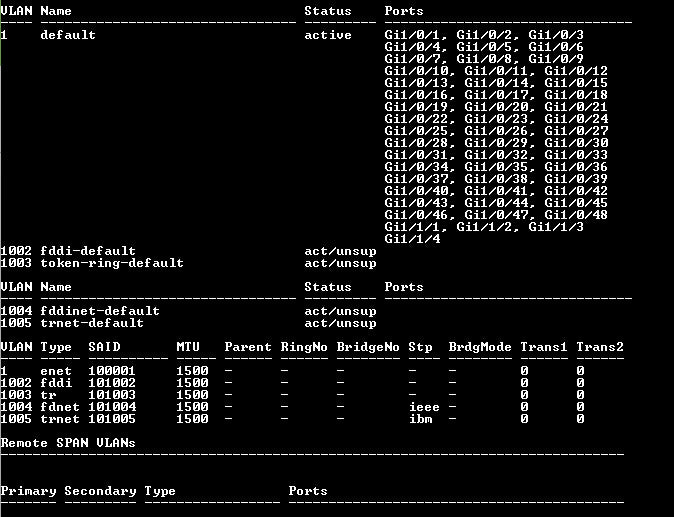
Task: Click the "BrdgMode" column header
Action: tap(480, 347)
